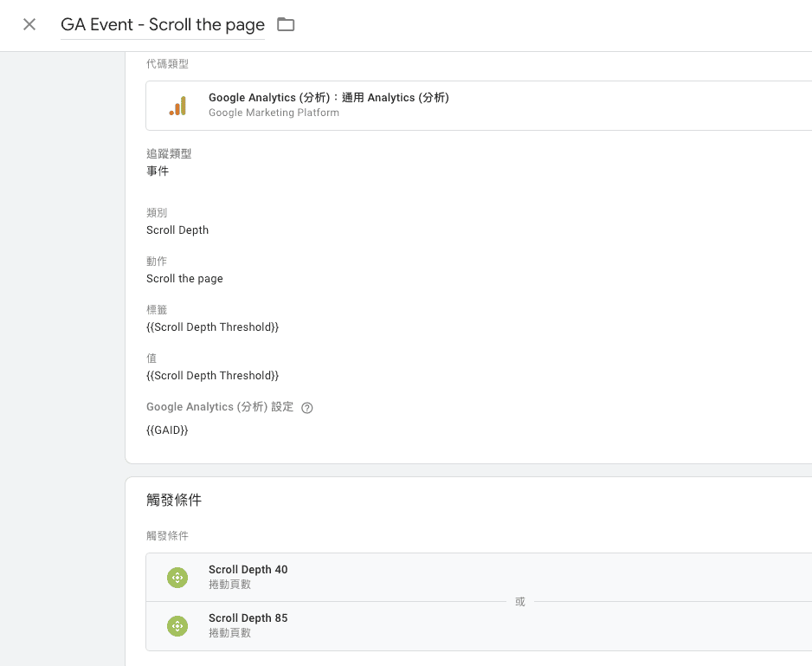Select the Universal Analytics tag type title

click(x=328, y=98)
